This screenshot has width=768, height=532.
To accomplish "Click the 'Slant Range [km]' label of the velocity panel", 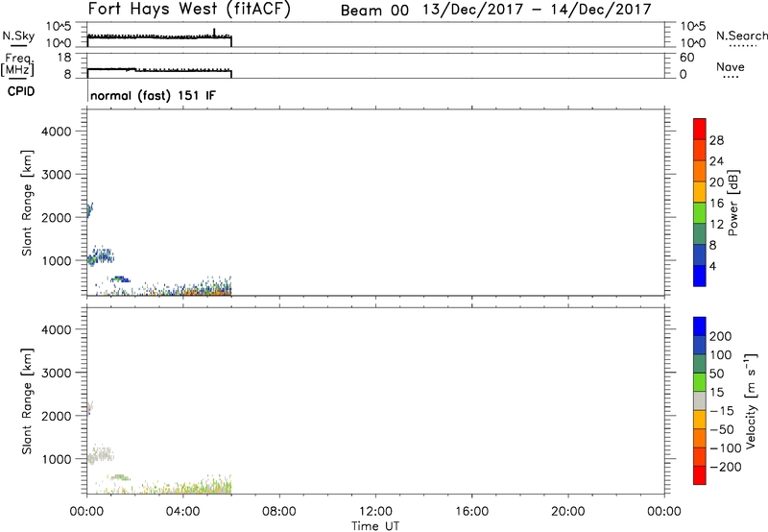I will click(x=27, y=401).
